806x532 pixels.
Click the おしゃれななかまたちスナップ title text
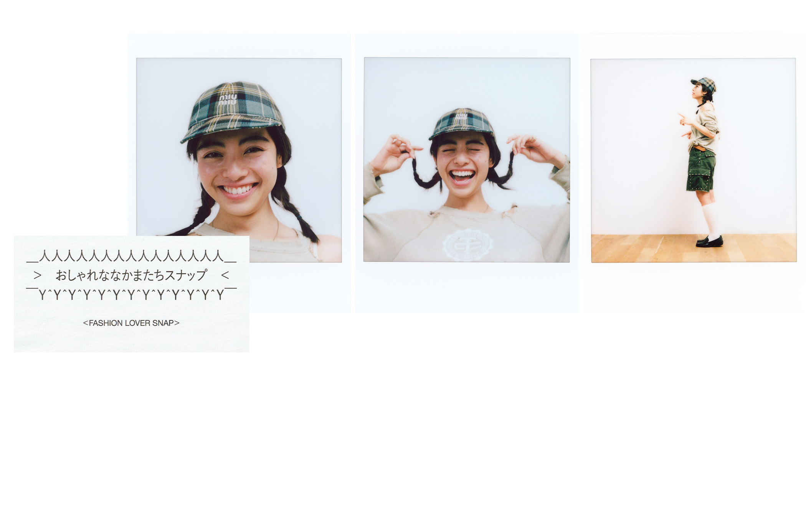point(131,275)
